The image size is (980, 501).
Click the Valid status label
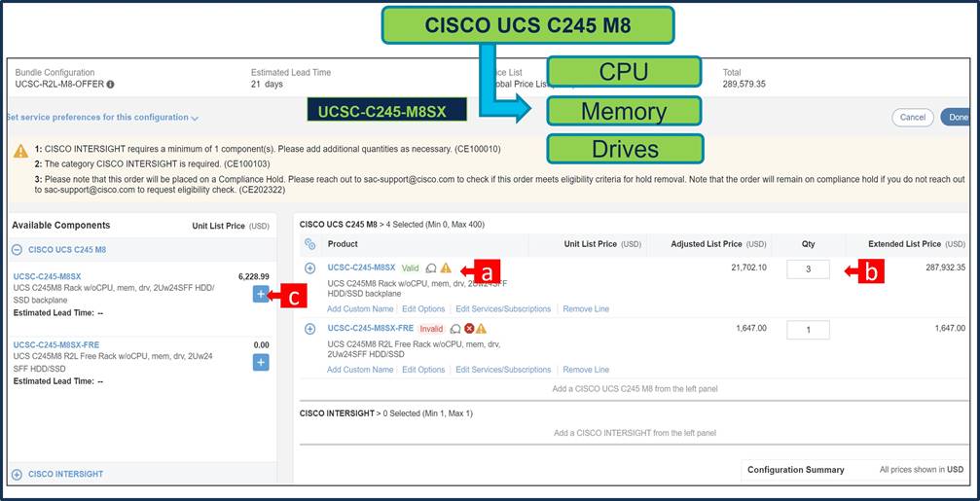pos(410,268)
